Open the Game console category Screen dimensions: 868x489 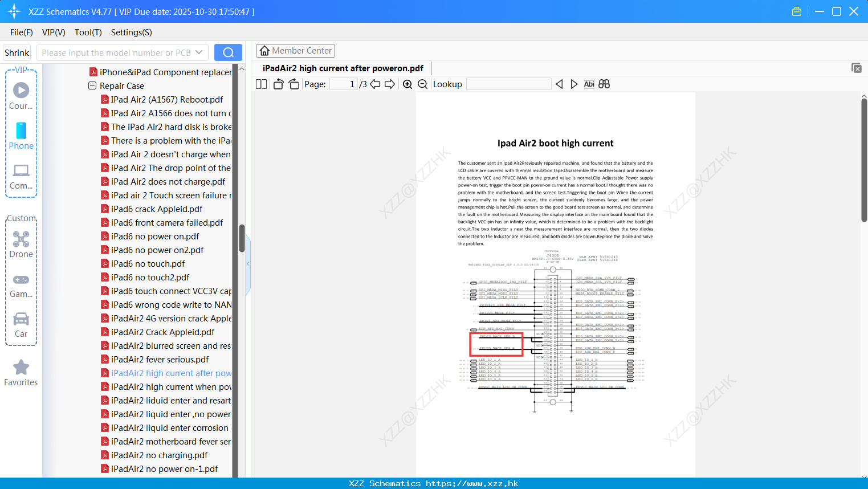coord(21,286)
